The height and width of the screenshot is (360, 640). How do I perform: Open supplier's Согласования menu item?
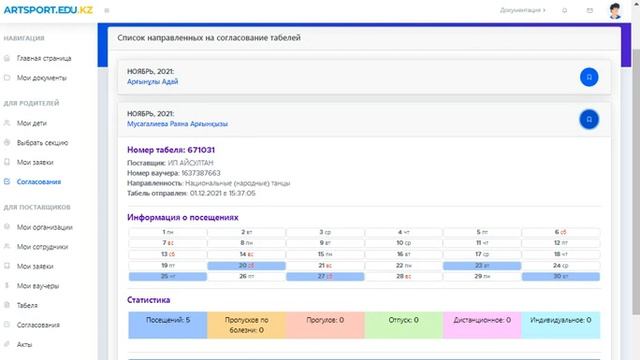click(x=38, y=325)
